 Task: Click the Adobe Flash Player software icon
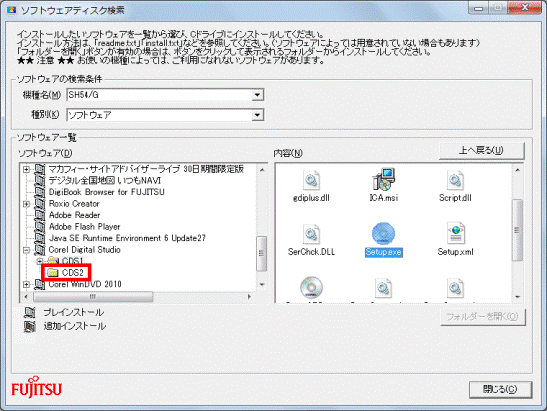pos(40,226)
